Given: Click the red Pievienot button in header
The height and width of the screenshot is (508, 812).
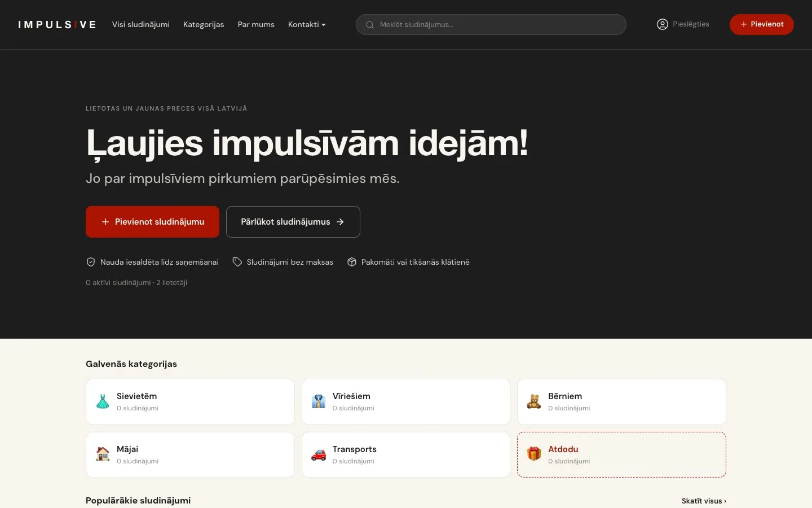Looking at the screenshot, I should pos(762,24).
